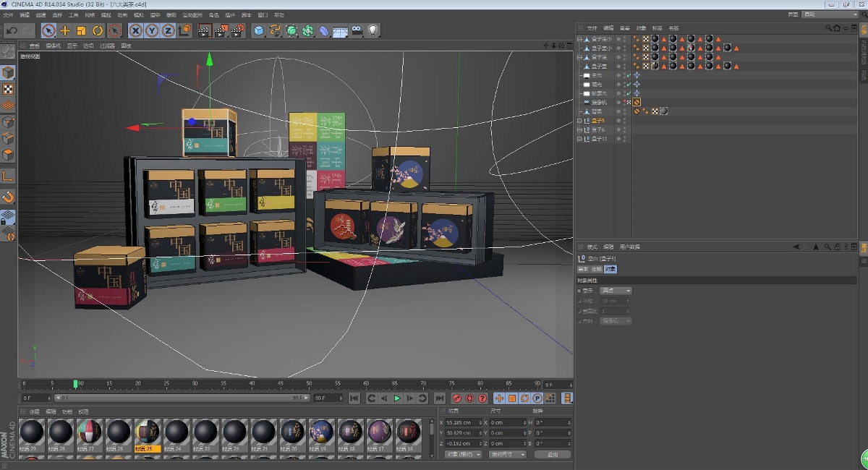
Task: Click the autokeying button
Action: [x=469, y=398]
